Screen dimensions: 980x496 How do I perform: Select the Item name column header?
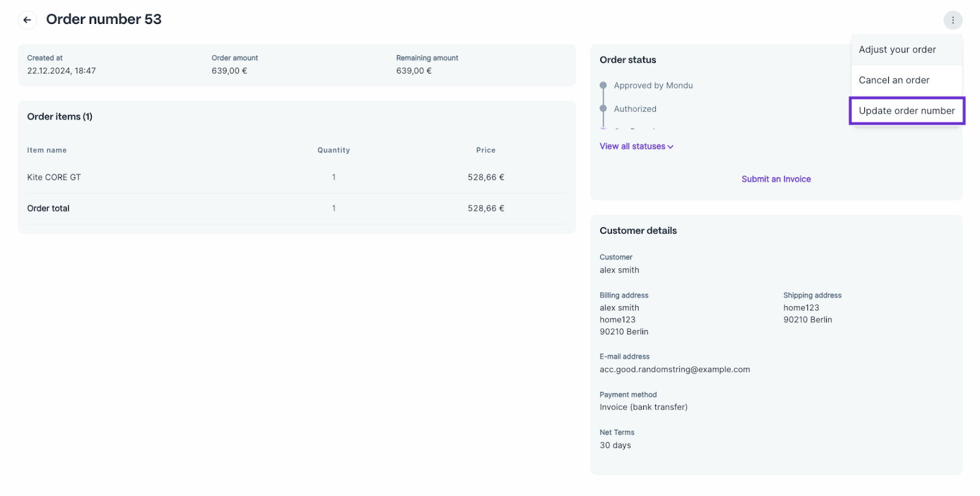pyautogui.click(x=47, y=150)
